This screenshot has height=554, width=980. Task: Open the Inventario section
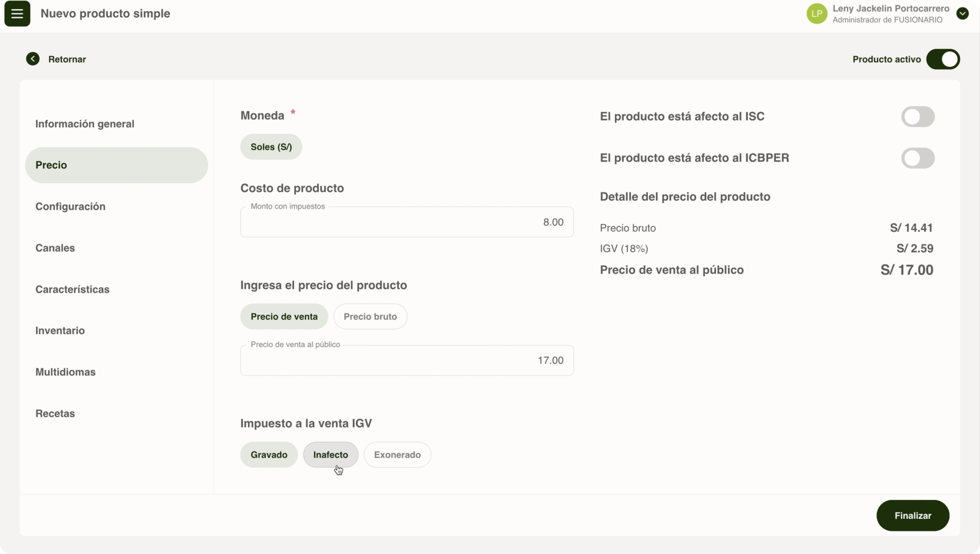coord(60,330)
